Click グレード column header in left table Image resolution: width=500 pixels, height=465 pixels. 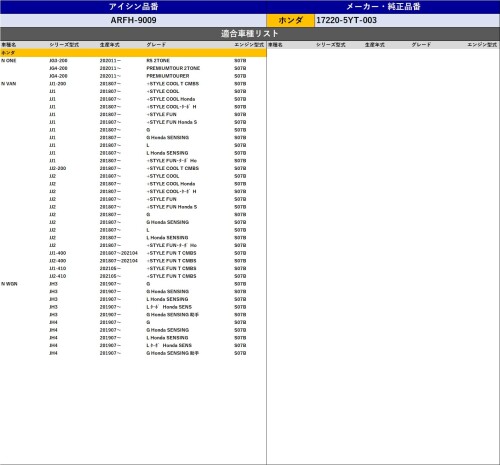(x=156, y=45)
